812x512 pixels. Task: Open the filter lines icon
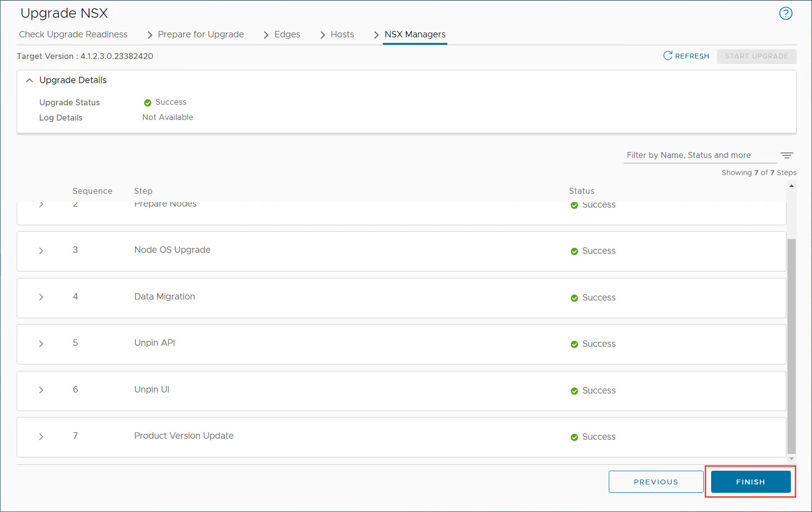coord(786,155)
